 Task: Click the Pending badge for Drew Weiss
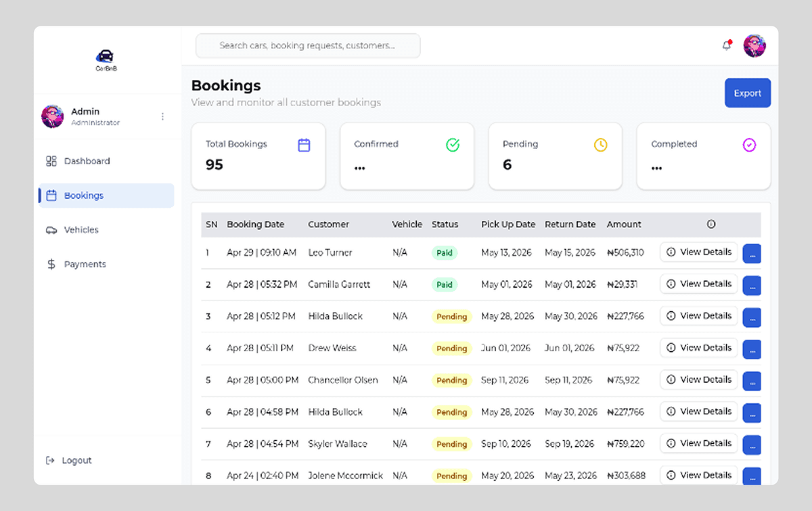(x=451, y=348)
